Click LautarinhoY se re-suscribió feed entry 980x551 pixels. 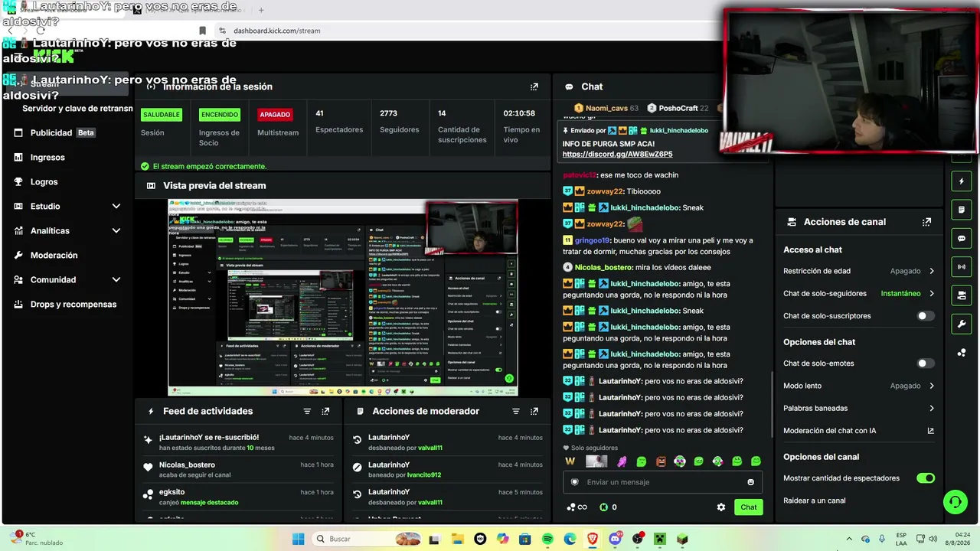[x=239, y=442]
